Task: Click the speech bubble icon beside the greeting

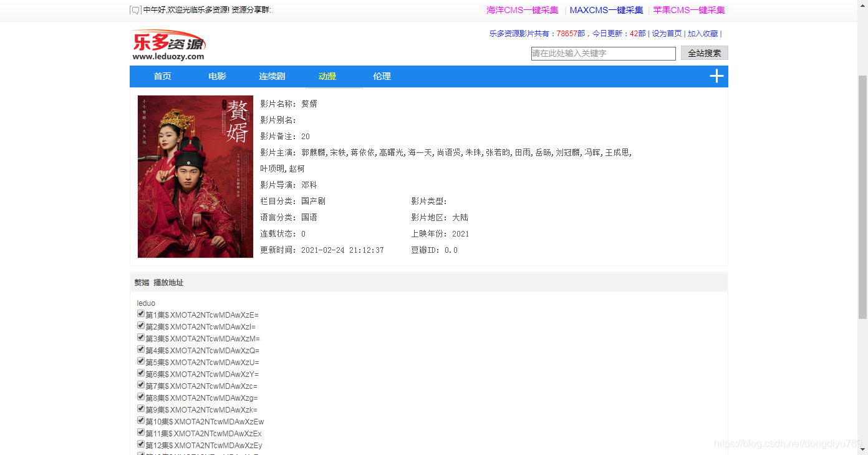Action: (135, 10)
